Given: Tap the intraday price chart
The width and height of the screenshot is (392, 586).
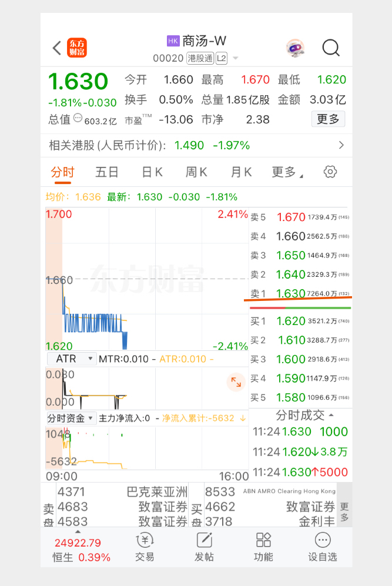Looking at the screenshot, I should pos(147,279).
